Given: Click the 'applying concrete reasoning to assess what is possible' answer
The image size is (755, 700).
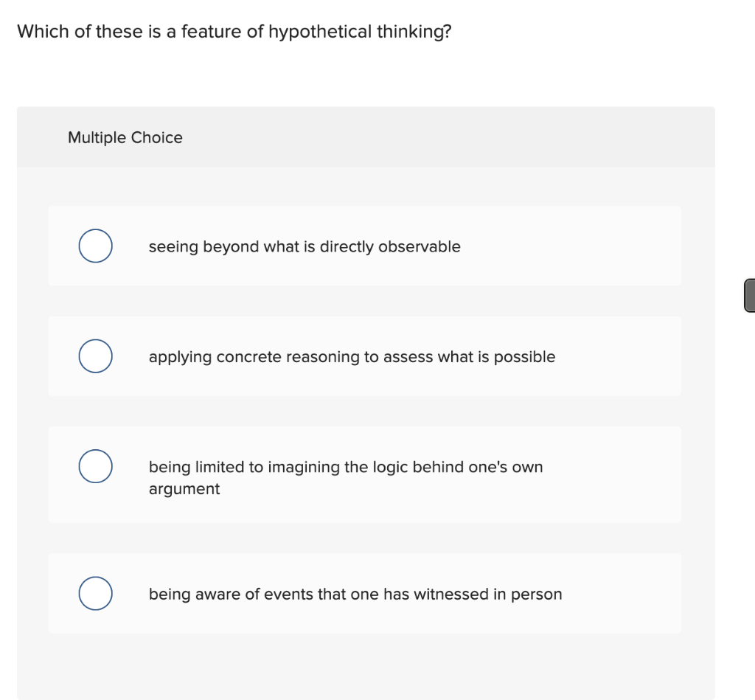Looking at the screenshot, I should click(352, 356).
